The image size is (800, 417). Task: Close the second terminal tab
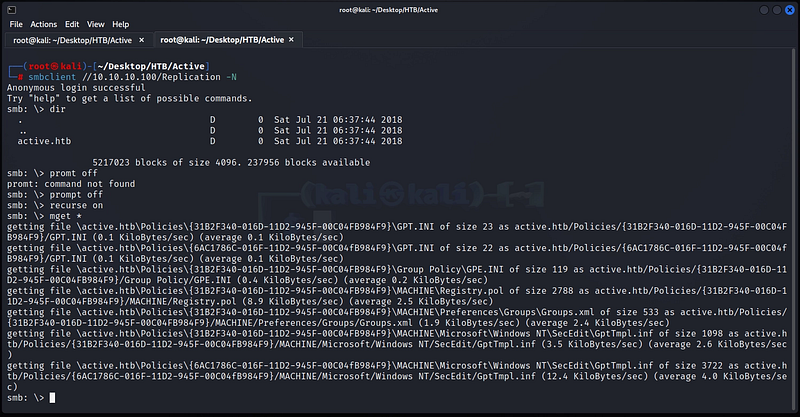coord(291,39)
